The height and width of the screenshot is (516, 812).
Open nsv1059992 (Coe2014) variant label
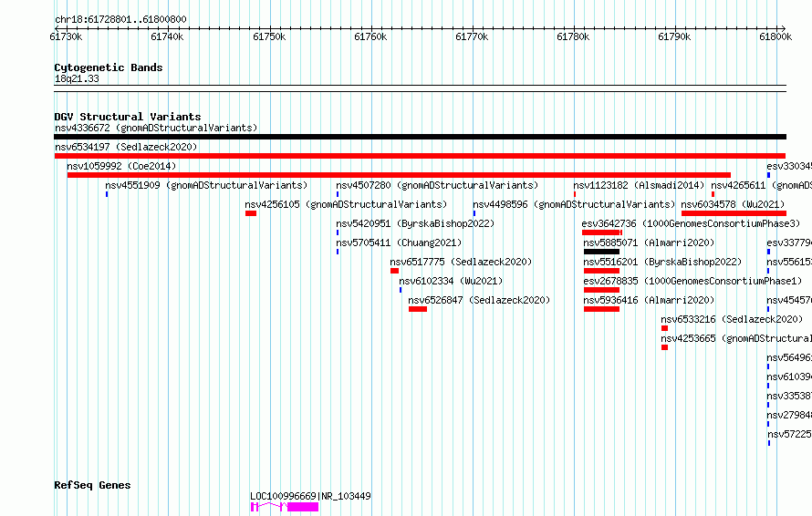[x=121, y=166]
